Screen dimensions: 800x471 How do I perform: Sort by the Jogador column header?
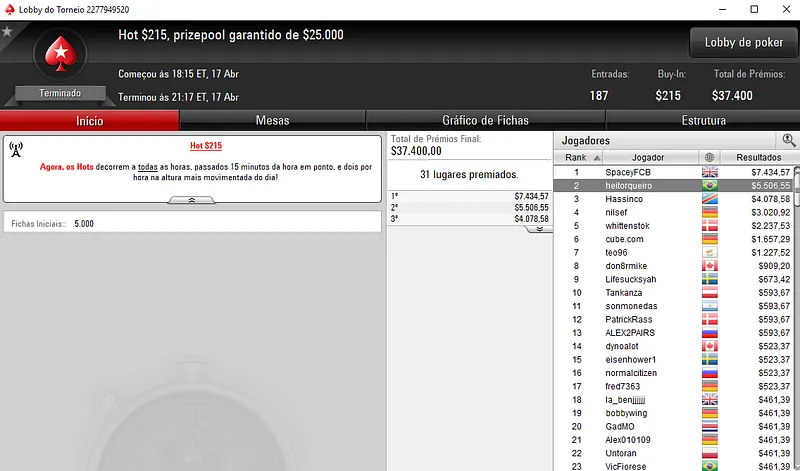pos(648,157)
